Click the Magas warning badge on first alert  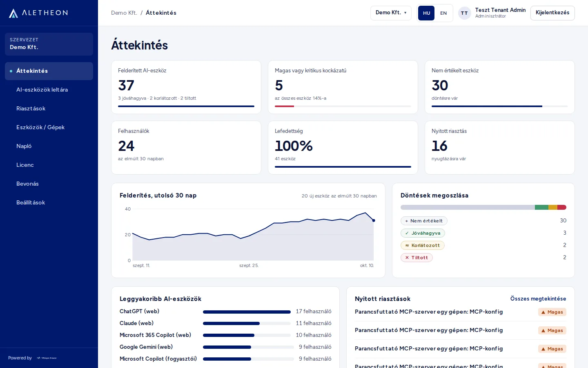552,312
